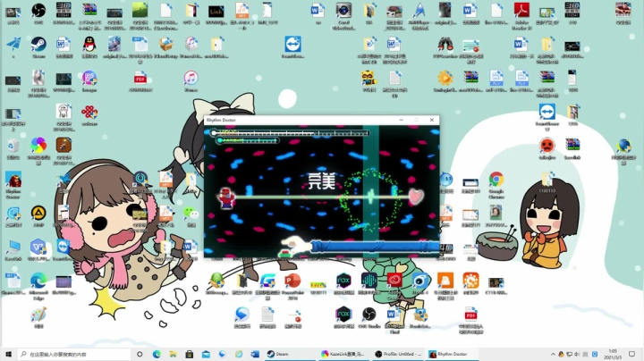644x361 pixels.
Task: Open the Windows Start menu
Action: tap(8, 354)
